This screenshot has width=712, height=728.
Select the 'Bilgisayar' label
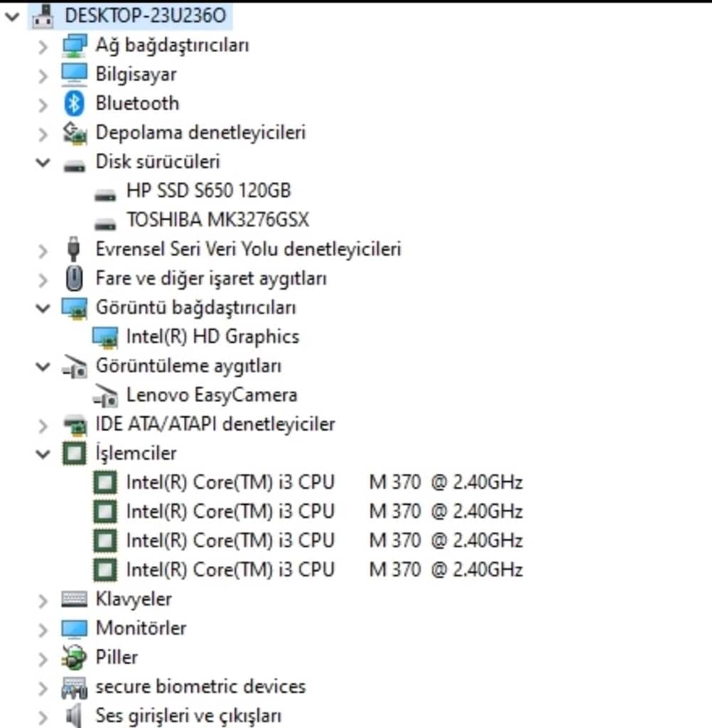[136, 75]
